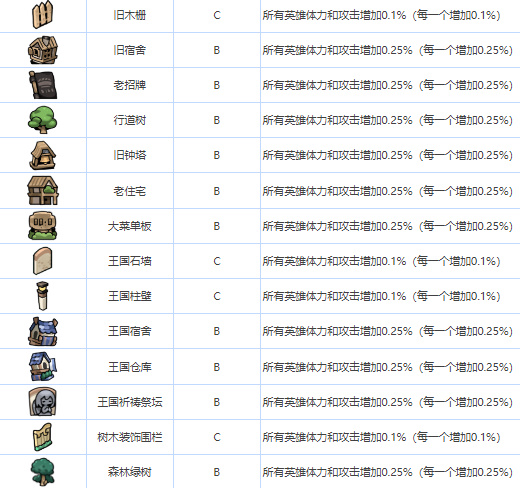Click grade B in the 王国仓库 row
Viewport: 520px width, 488px height.
pyautogui.click(x=217, y=367)
